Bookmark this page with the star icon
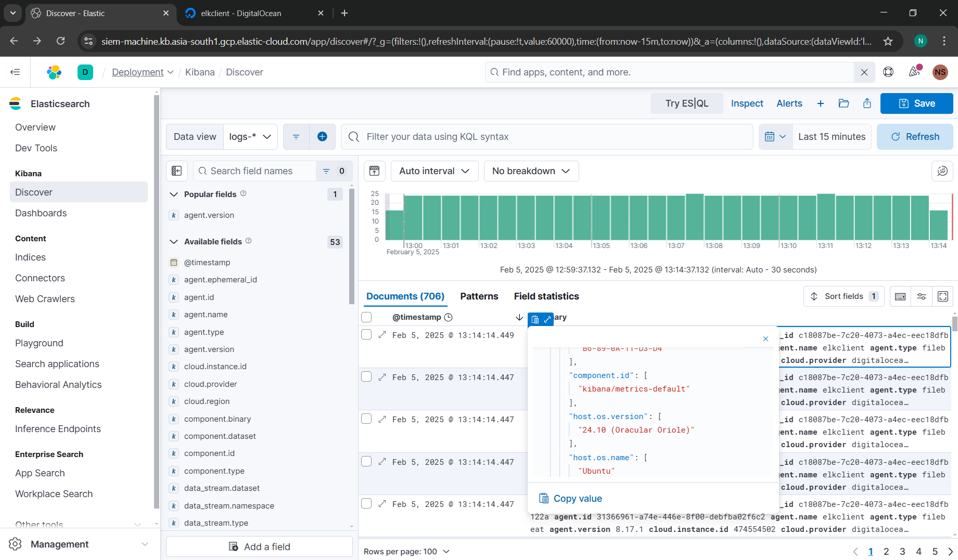Viewport: 958px width, 560px height. (888, 41)
